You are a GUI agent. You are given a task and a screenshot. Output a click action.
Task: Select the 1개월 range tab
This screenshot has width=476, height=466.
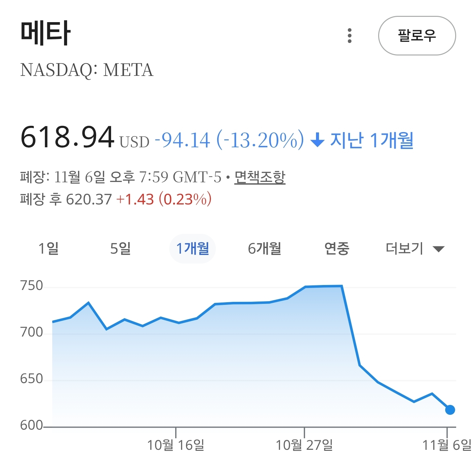[x=192, y=248]
